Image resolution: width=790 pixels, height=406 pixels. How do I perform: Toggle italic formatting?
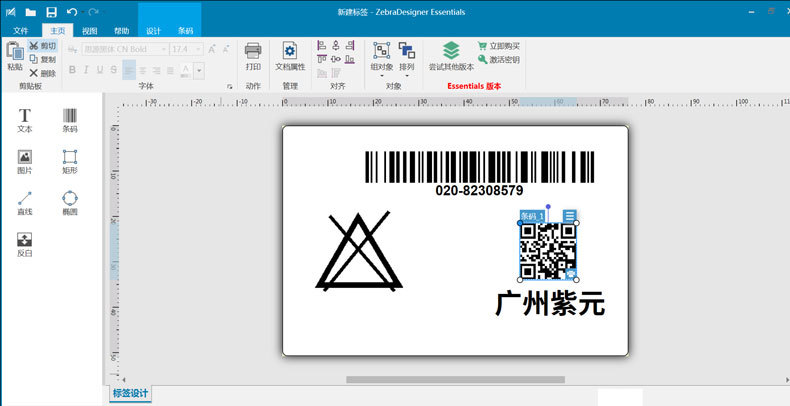(86, 70)
